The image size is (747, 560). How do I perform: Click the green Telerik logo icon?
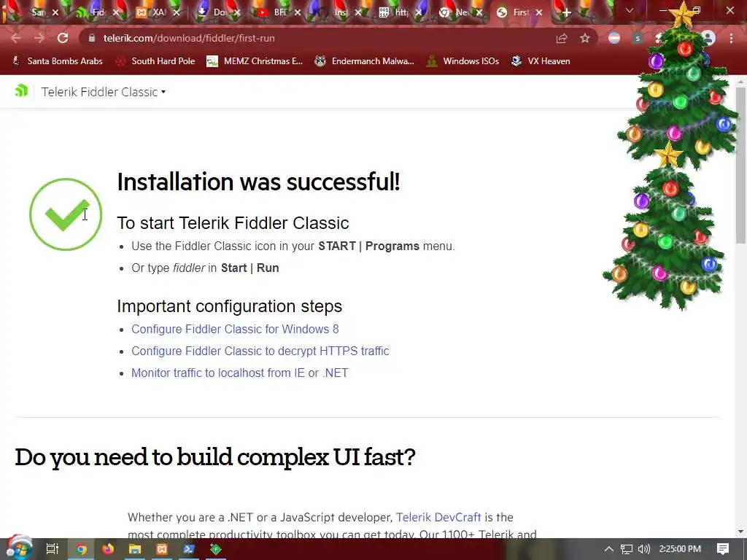[x=21, y=90]
